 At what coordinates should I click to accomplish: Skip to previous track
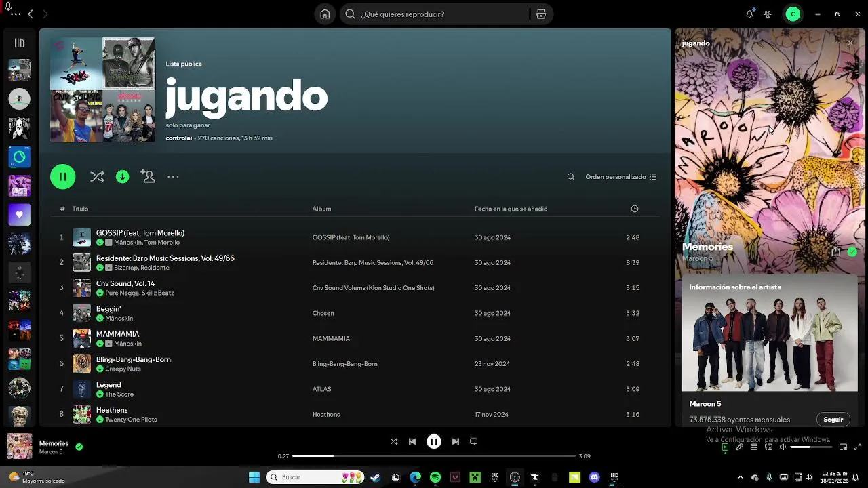tap(412, 441)
